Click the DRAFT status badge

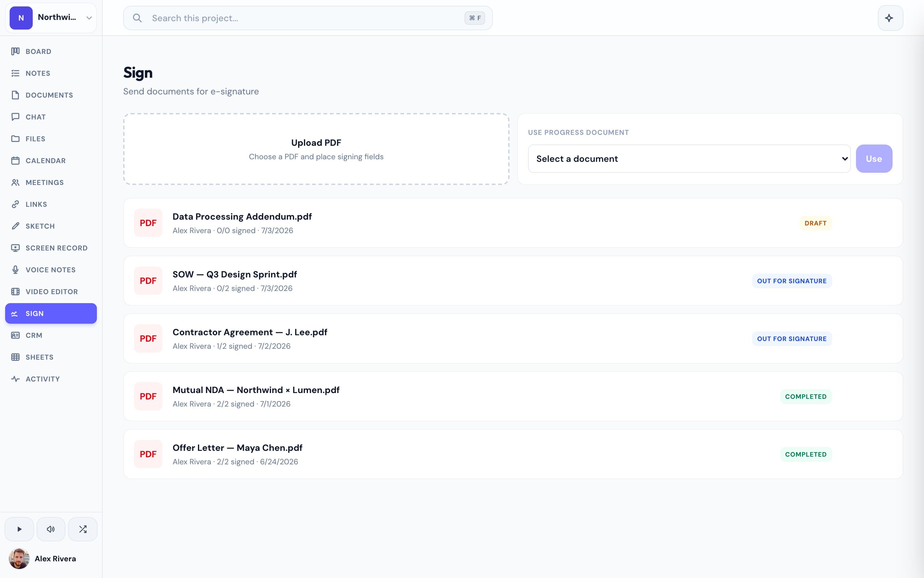(816, 223)
